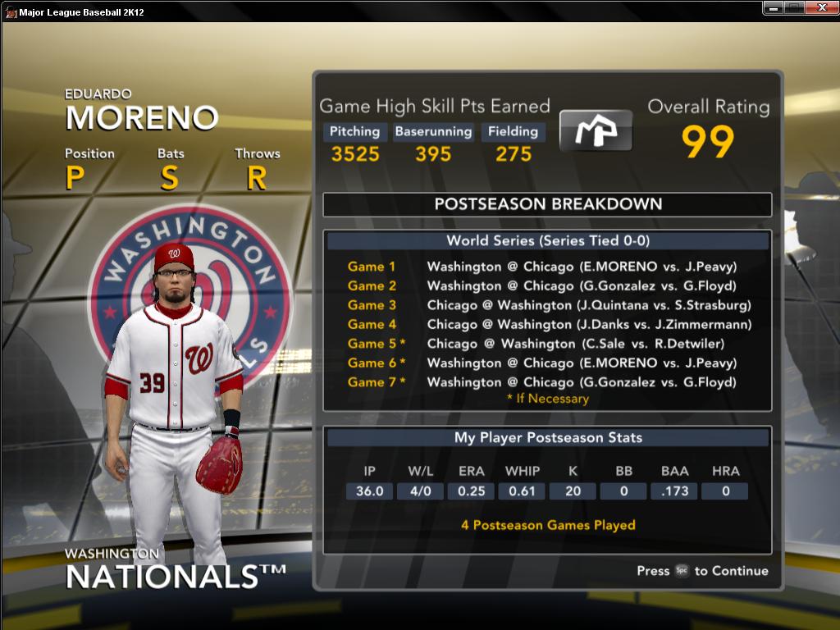Click the Baserunning points value 395
840x630 pixels.
pos(433,154)
